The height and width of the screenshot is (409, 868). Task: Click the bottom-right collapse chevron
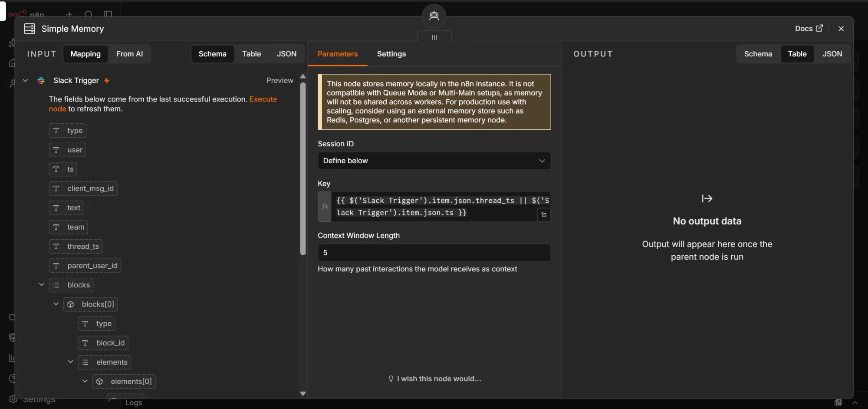(x=855, y=402)
